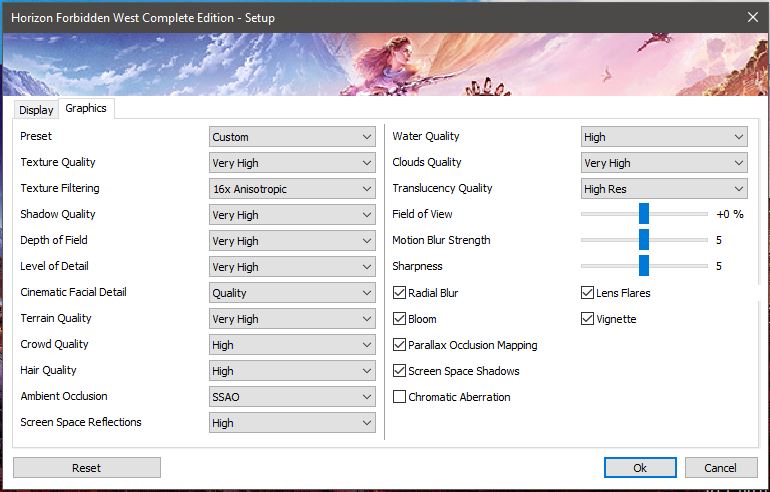Open Screen Space Reflections dropdown
The height and width of the screenshot is (492, 770).
pyautogui.click(x=292, y=423)
